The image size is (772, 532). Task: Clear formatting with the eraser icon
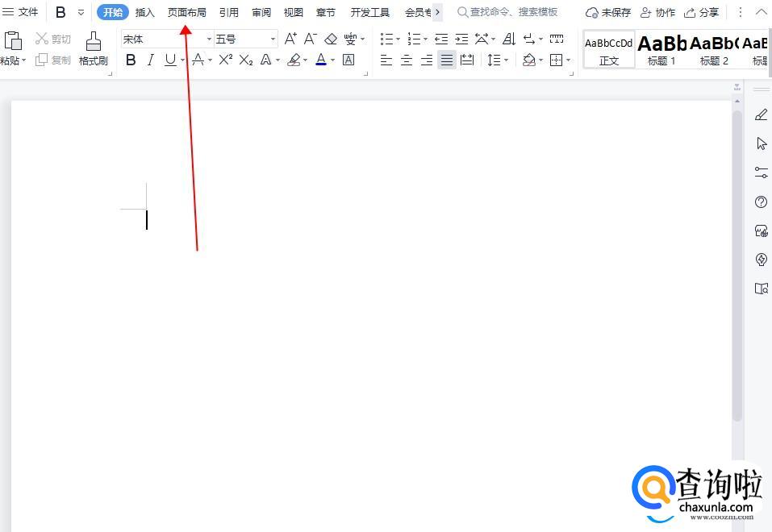click(x=331, y=39)
